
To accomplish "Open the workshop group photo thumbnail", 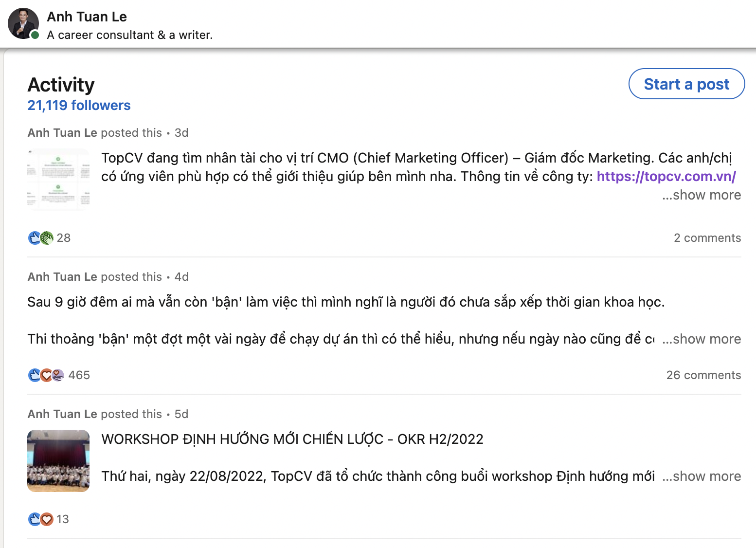I will click(58, 461).
